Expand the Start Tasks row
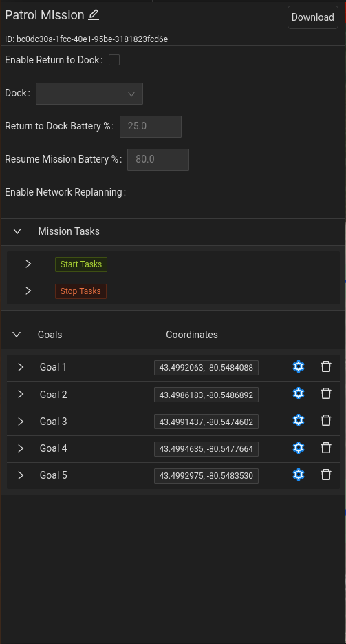The image size is (346, 644). 28,264
